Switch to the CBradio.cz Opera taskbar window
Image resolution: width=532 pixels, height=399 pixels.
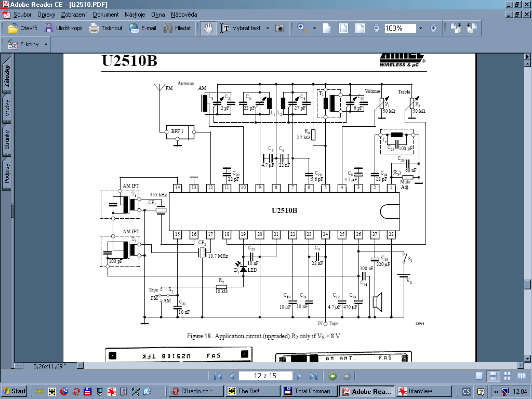(196, 391)
